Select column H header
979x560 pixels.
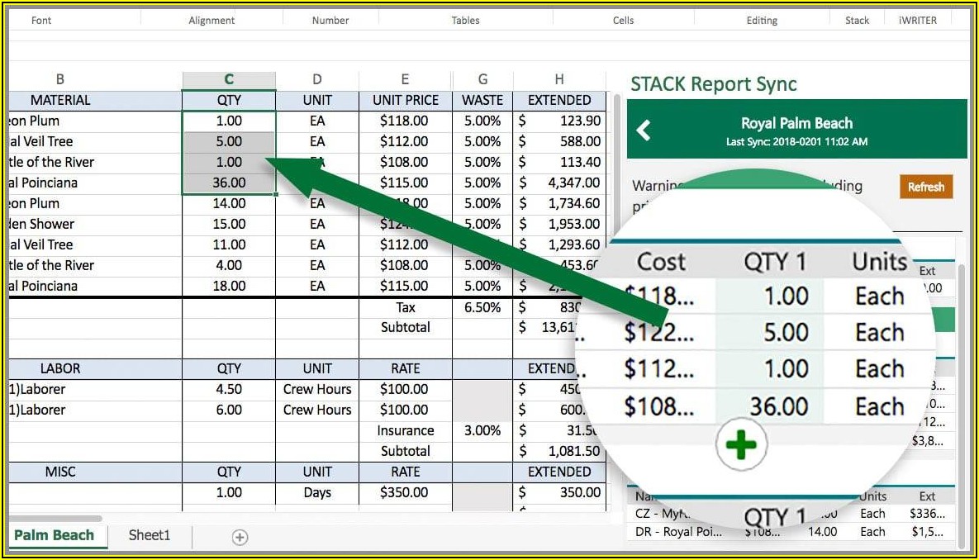pyautogui.click(x=559, y=79)
